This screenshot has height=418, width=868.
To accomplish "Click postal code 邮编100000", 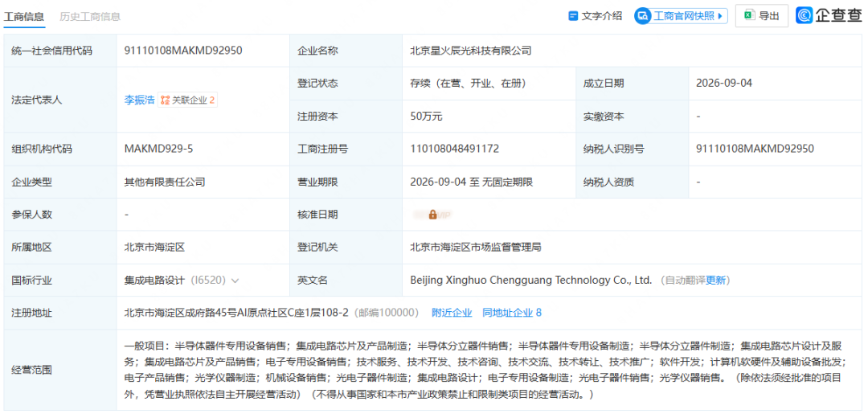I will [385, 313].
